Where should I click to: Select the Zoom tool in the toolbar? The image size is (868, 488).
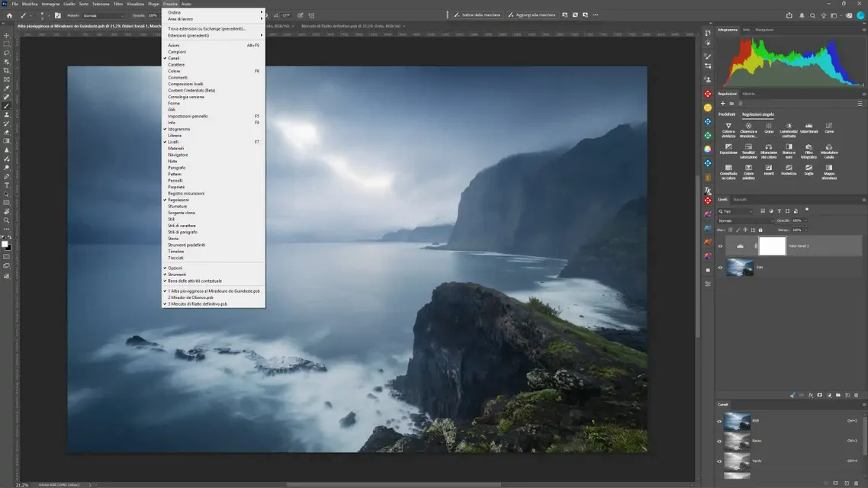point(7,220)
